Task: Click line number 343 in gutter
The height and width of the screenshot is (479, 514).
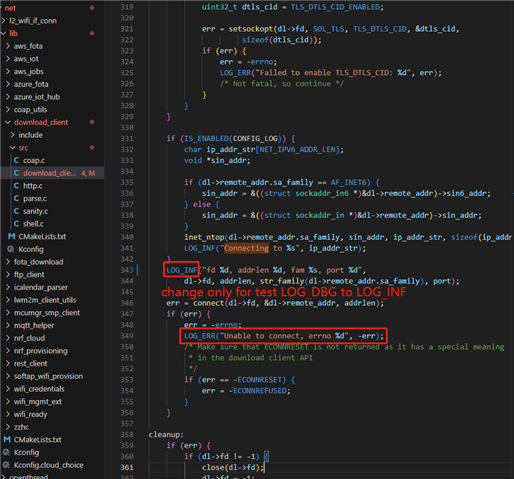Action: [x=127, y=270]
